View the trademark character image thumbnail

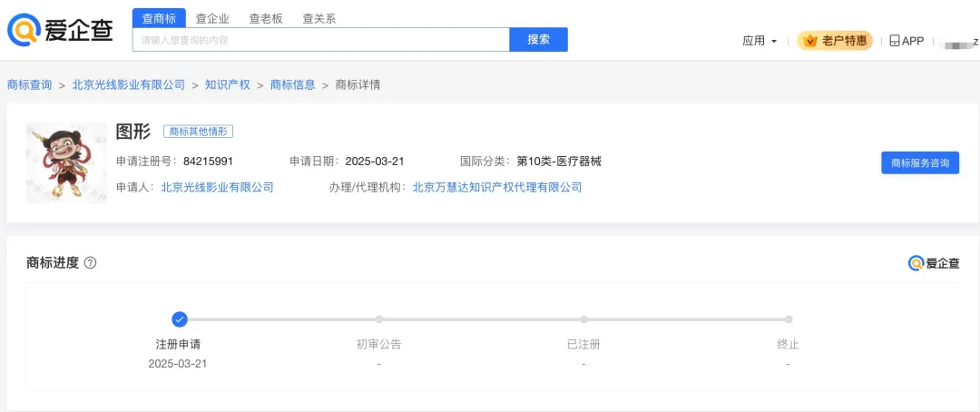(x=67, y=162)
